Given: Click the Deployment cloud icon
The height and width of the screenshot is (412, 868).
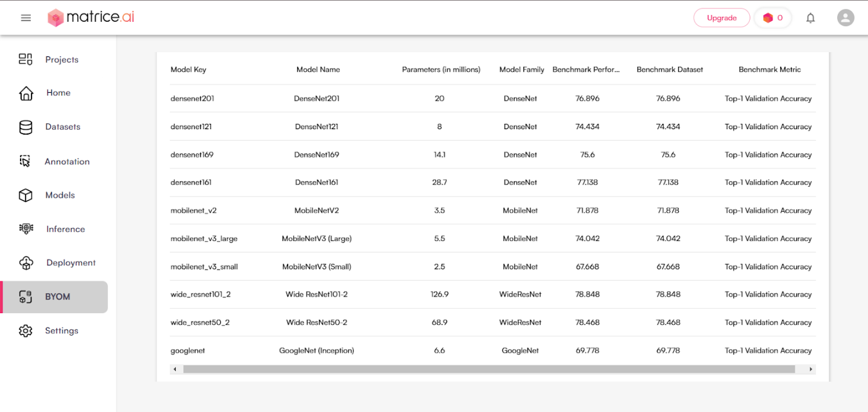Looking at the screenshot, I should (26, 263).
